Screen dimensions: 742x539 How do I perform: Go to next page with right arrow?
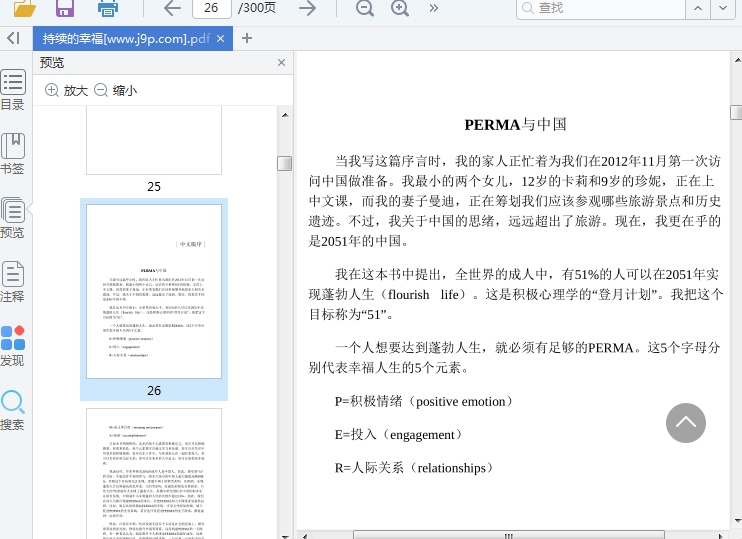coord(308,8)
